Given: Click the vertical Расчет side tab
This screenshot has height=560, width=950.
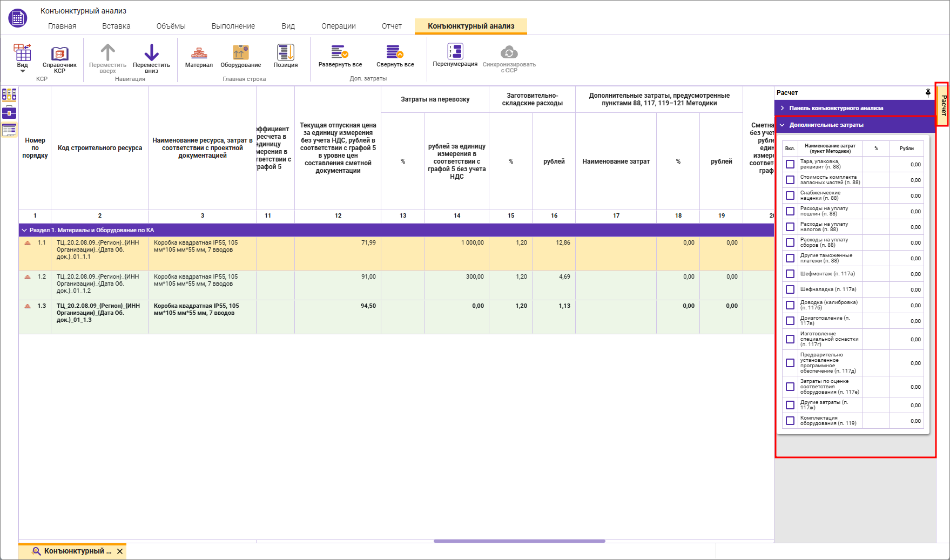Looking at the screenshot, I should coord(943,104).
